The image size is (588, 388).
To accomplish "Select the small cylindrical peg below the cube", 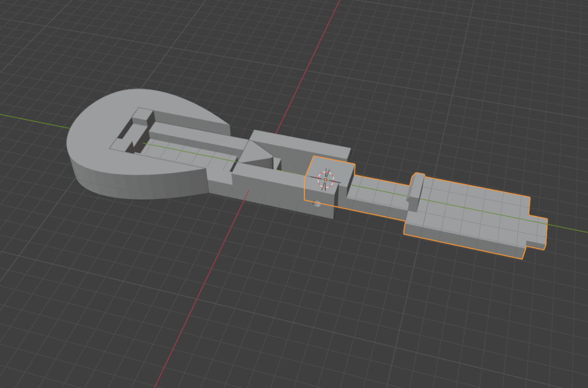I will click(x=317, y=204).
